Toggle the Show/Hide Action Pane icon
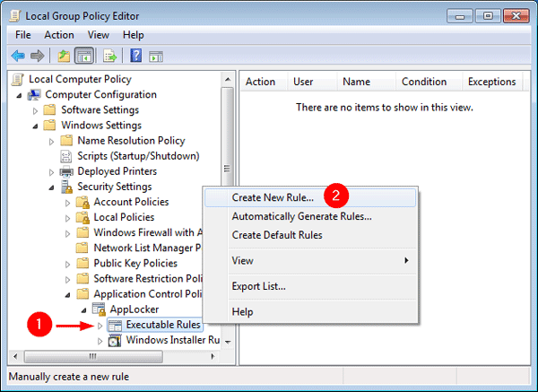This screenshot has height=392, width=538. click(x=157, y=55)
